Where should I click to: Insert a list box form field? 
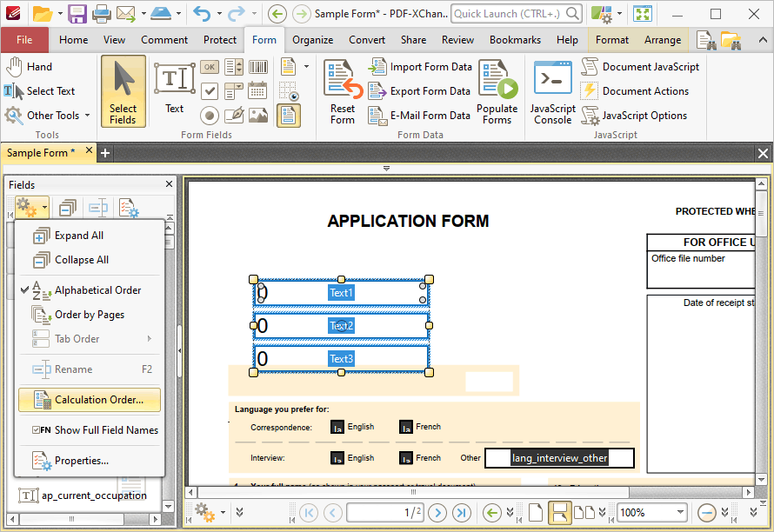click(233, 67)
